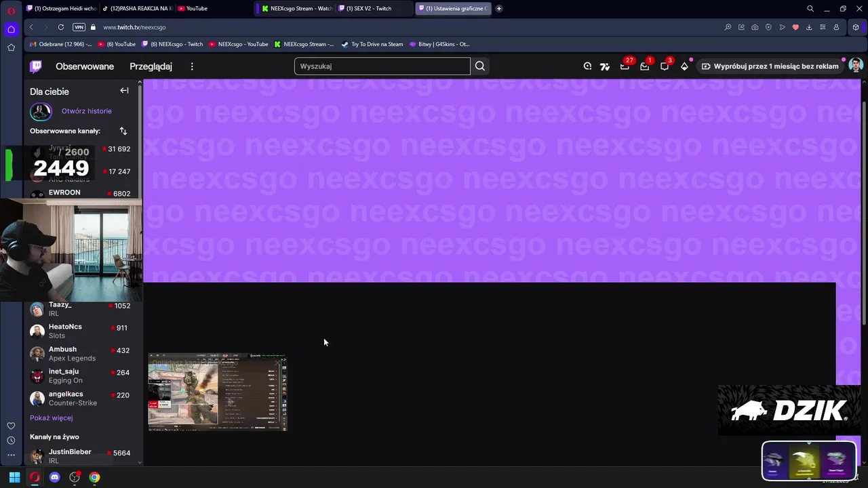
Task: Click the magnifier search button next to Wyszukaj
Action: pyautogui.click(x=480, y=66)
